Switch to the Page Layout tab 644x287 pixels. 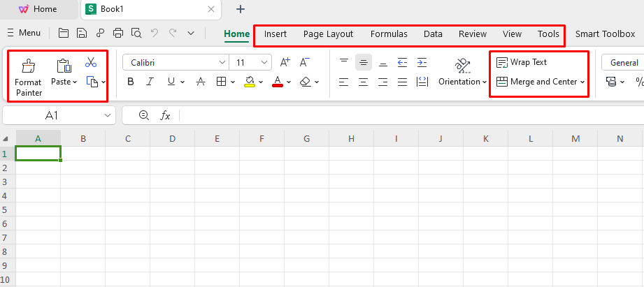point(328,34)
